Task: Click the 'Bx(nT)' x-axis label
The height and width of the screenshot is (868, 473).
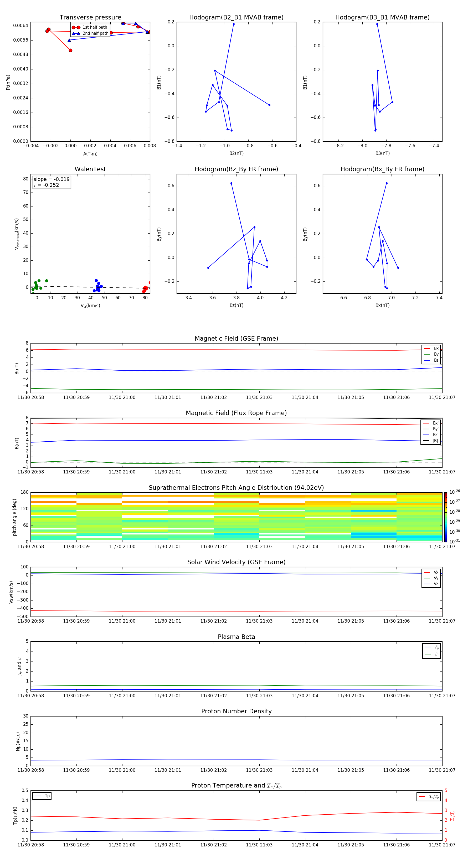Action: click(382, 305)
